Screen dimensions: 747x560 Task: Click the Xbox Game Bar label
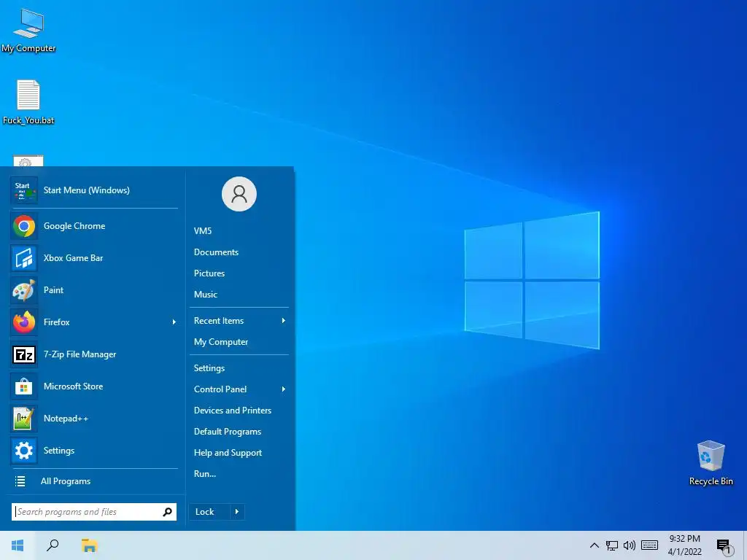click(x=74, y=258)
